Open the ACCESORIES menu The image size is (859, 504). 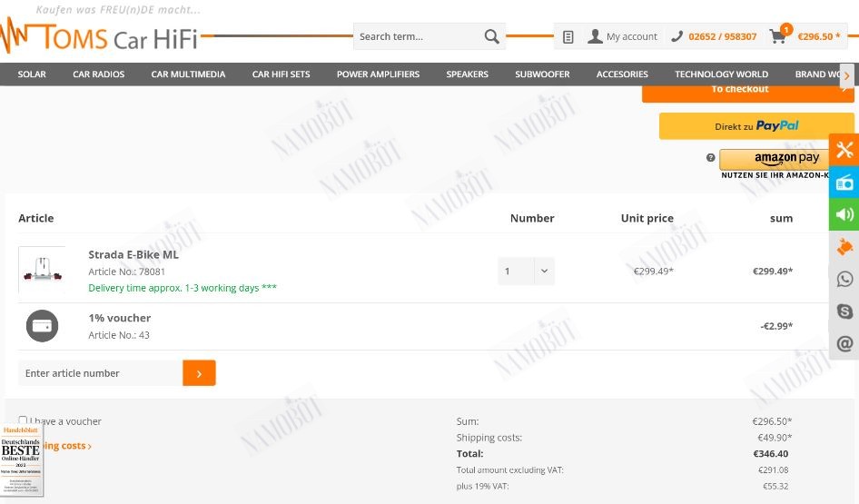[622, 74]
